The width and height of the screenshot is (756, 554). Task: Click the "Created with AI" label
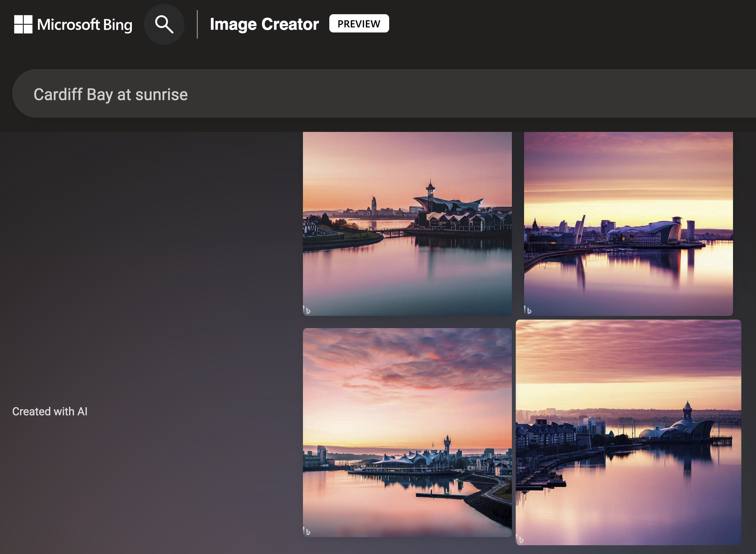click(50, 411)
